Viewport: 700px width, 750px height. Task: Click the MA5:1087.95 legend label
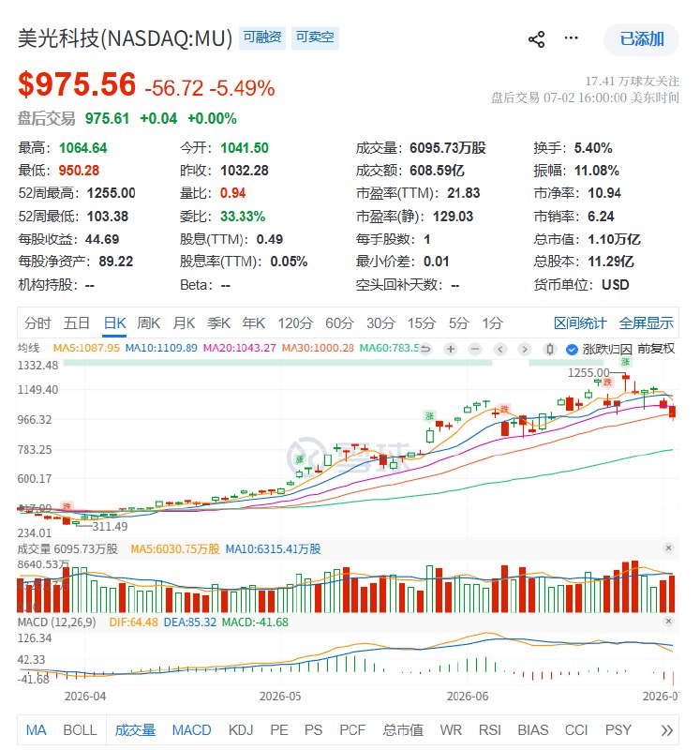click(86, 348)
